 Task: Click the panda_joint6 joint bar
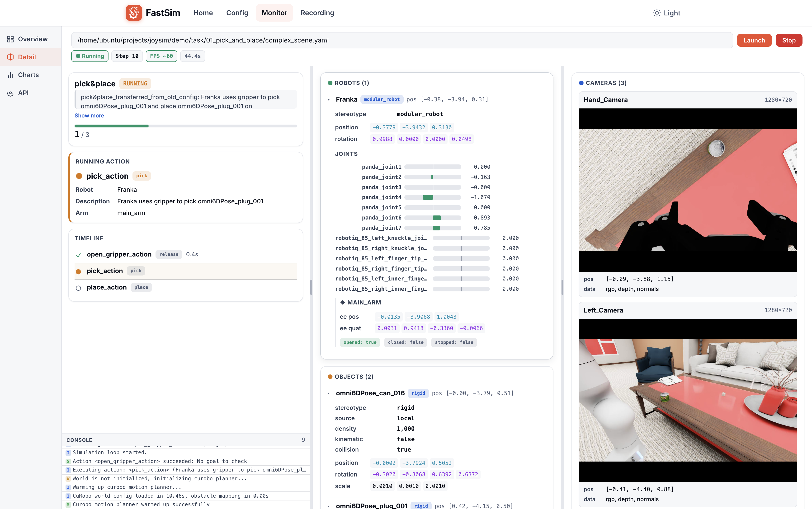(x=432, y=218)
